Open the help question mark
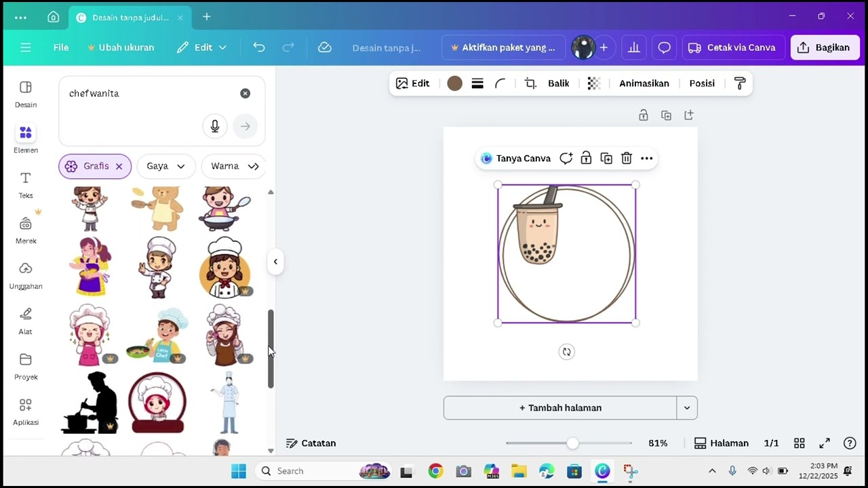 click(850, 443)
